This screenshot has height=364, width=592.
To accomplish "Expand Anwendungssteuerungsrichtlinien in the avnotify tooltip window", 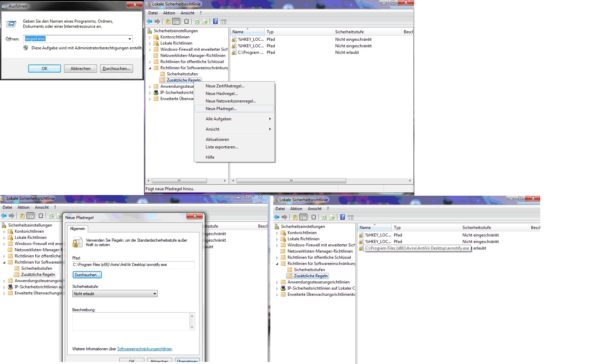I will point(277,282).
